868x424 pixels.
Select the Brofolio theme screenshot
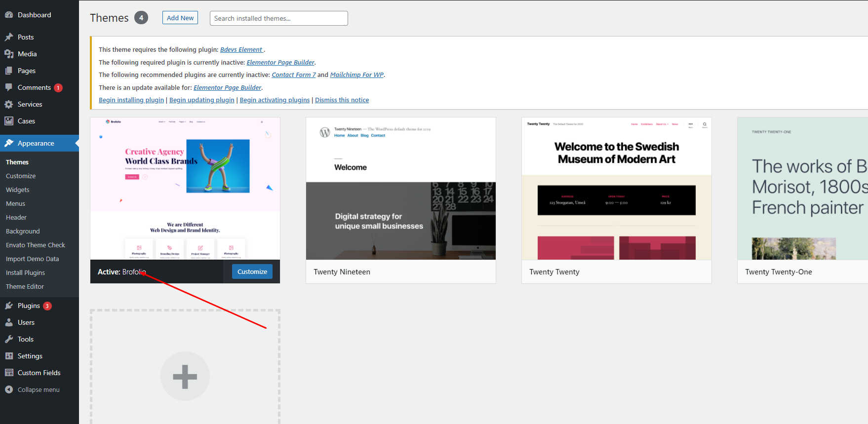[185, 189]
